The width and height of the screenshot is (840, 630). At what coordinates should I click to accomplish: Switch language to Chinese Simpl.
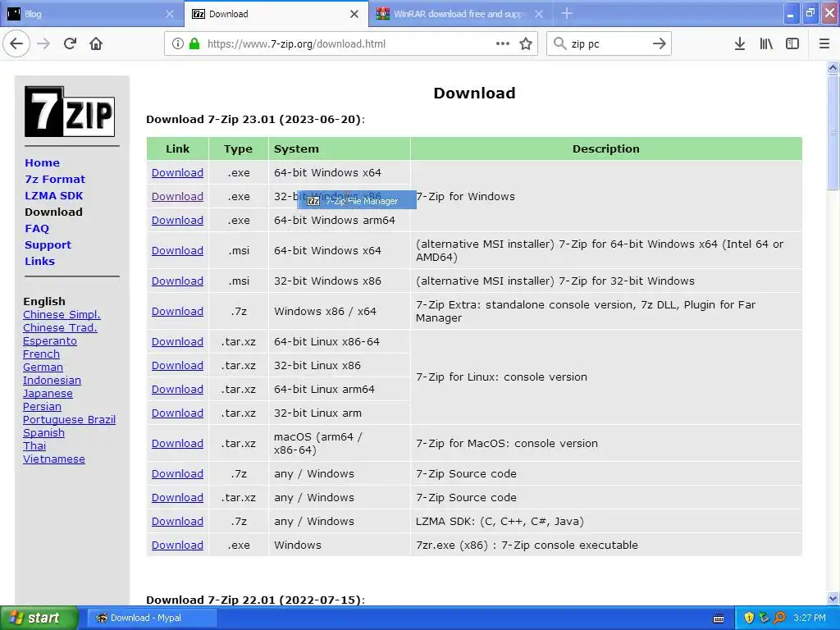click(62, 314)
